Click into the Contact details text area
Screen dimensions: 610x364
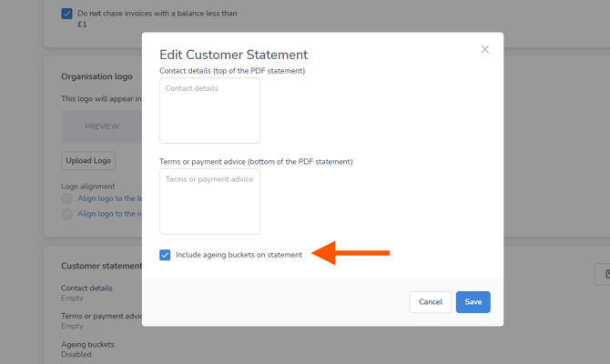click(x=209, y=110)
